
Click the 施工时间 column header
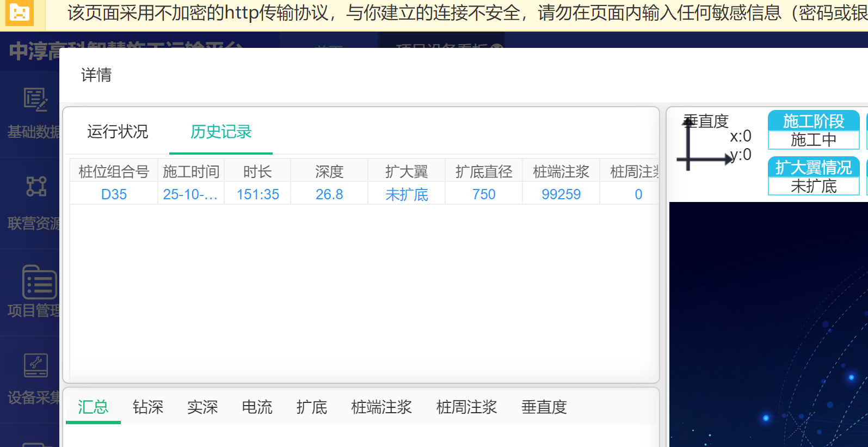191,172
